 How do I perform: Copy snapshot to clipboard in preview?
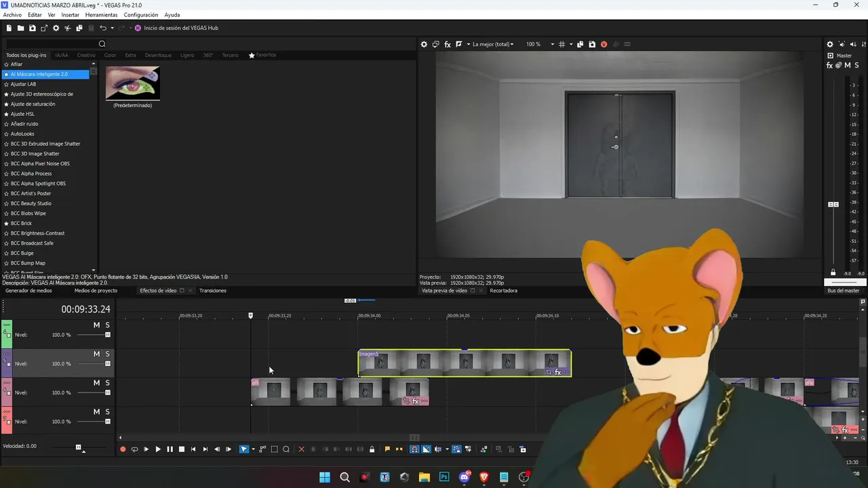pyautogui.click(x=580, y=44)
